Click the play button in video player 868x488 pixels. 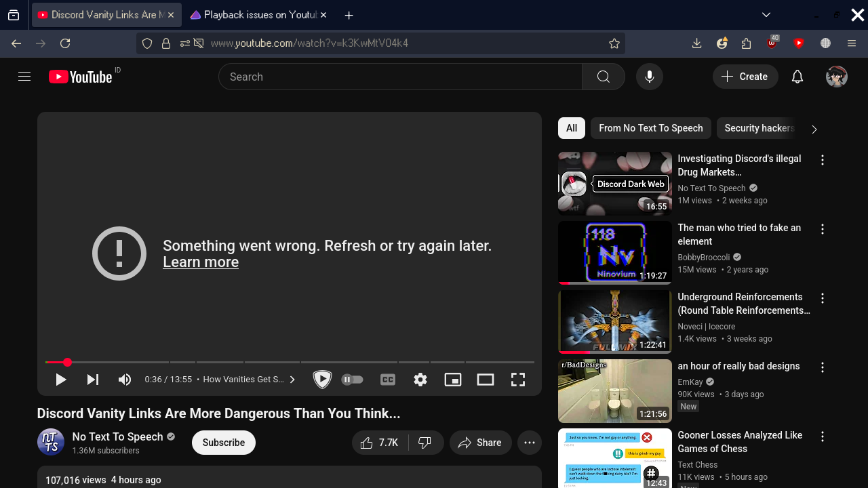tap(60, 380)
